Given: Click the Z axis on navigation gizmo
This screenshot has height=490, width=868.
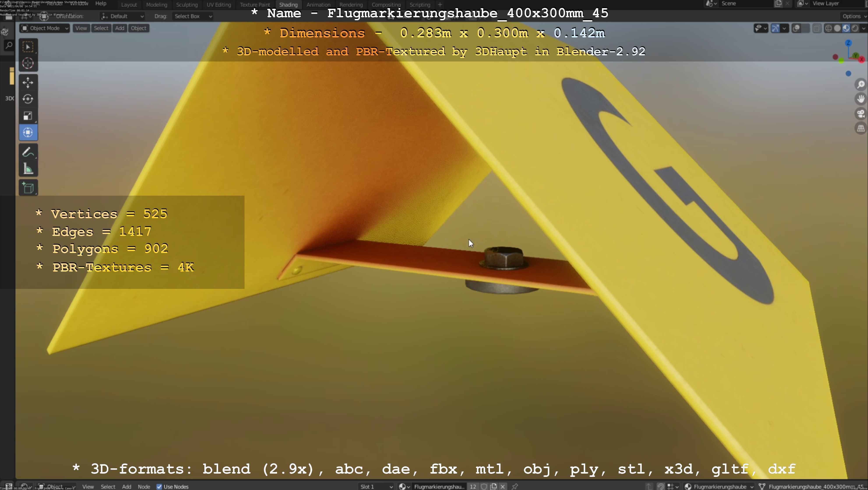Looking at the screenshot, I should [x=849, y=43].
